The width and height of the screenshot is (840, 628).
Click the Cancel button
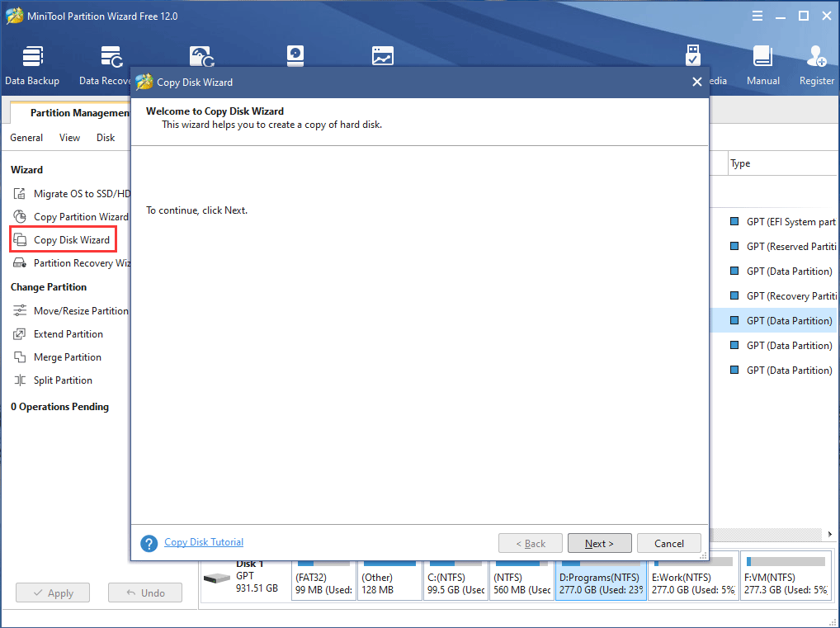point(669,543)
